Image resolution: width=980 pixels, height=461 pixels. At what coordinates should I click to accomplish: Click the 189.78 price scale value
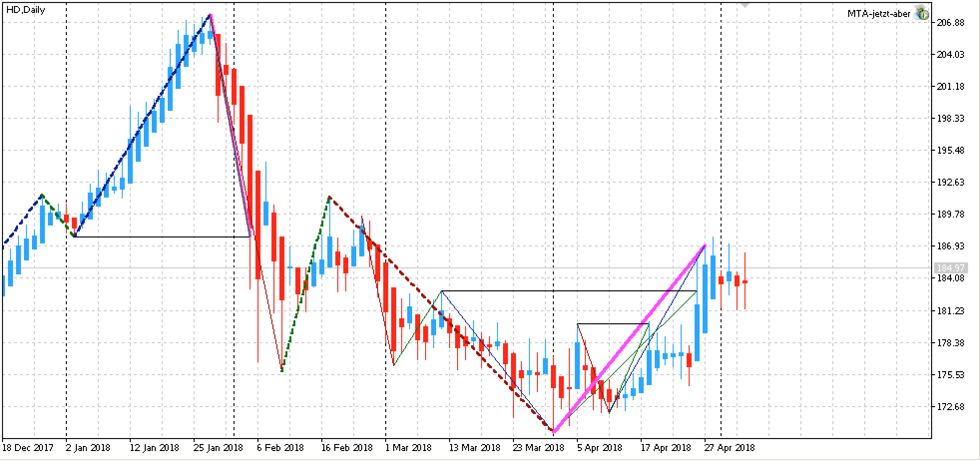click(x=950, y=214)
